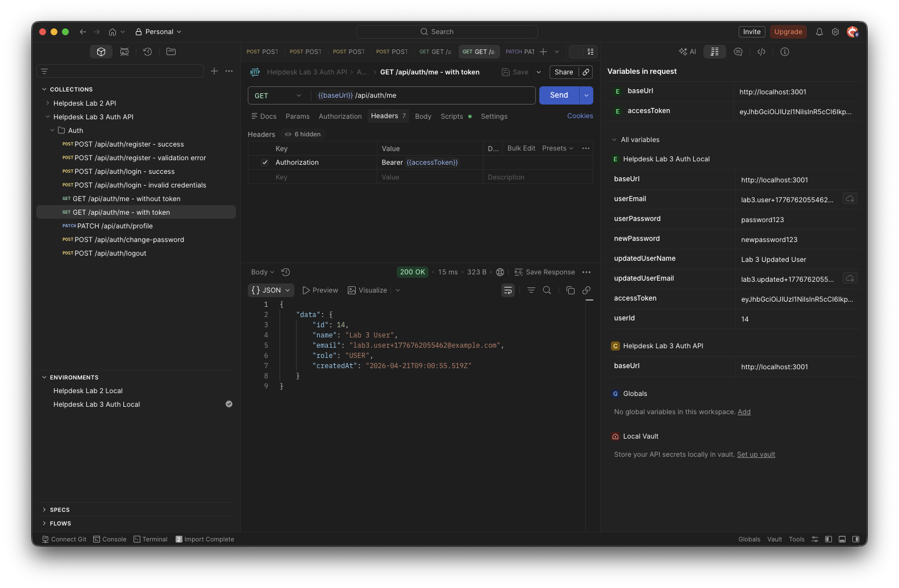Open the History view icon in the sidebar
Image resolution: width=899 pixels, height=588 pixels.
coord(148,52)
